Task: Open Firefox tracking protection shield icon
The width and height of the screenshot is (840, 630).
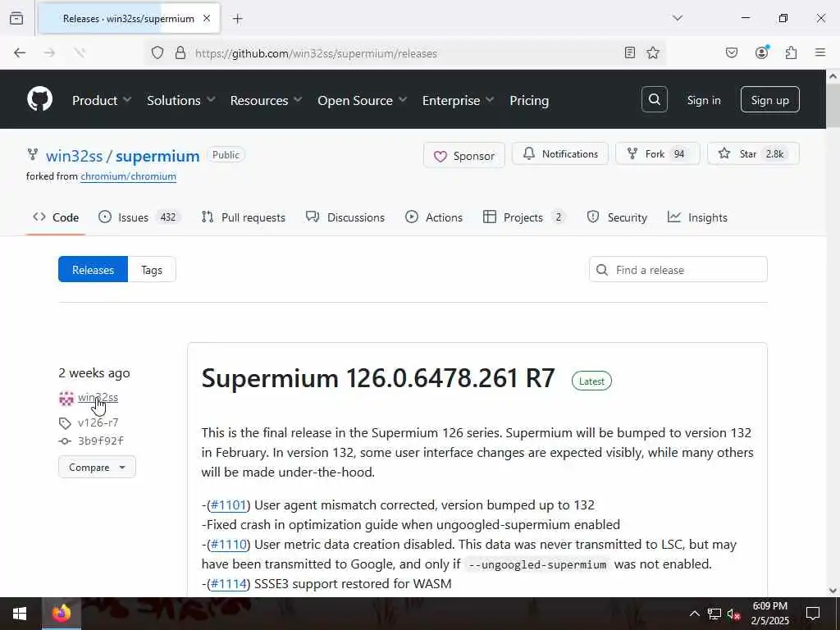Action: [x=157, y=52]
